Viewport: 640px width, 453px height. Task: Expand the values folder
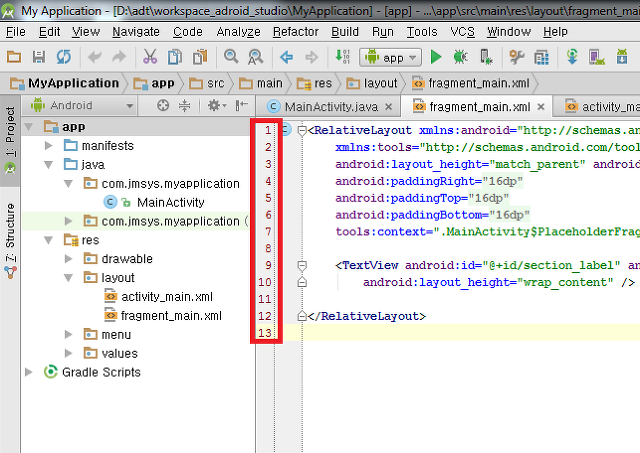pyautogui.click(x=69, y=353)
